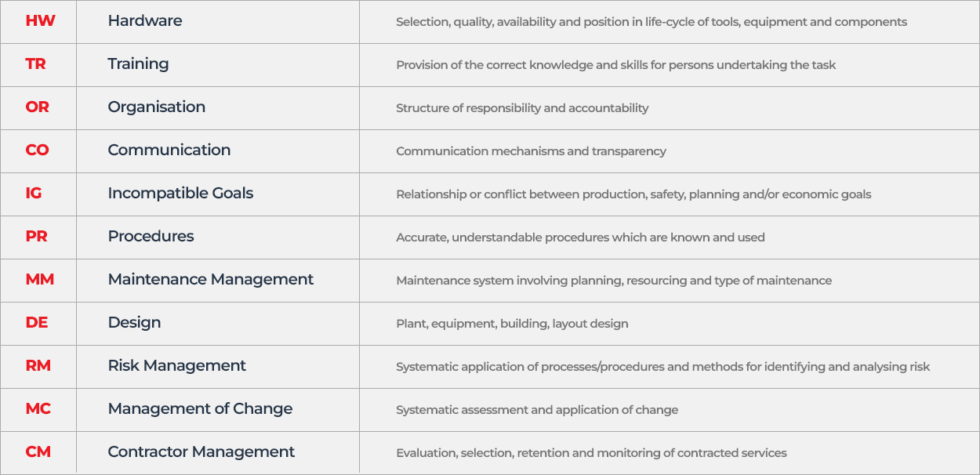Click the Hardware description text

(x=652, y=22)
